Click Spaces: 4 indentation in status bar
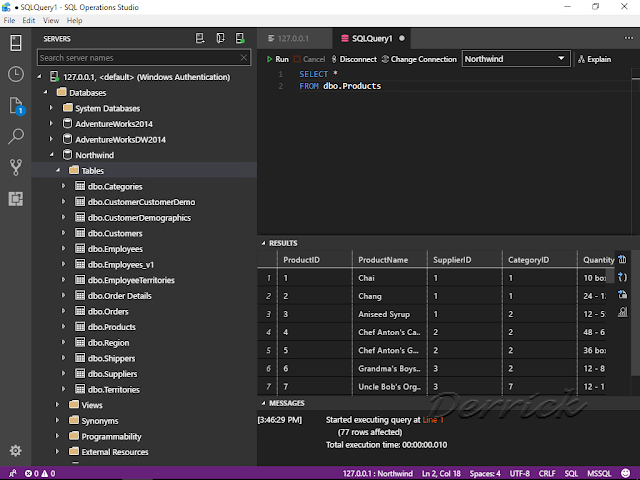Image resolution: width=640 pixels, height=480 pixels. point(485,473)
